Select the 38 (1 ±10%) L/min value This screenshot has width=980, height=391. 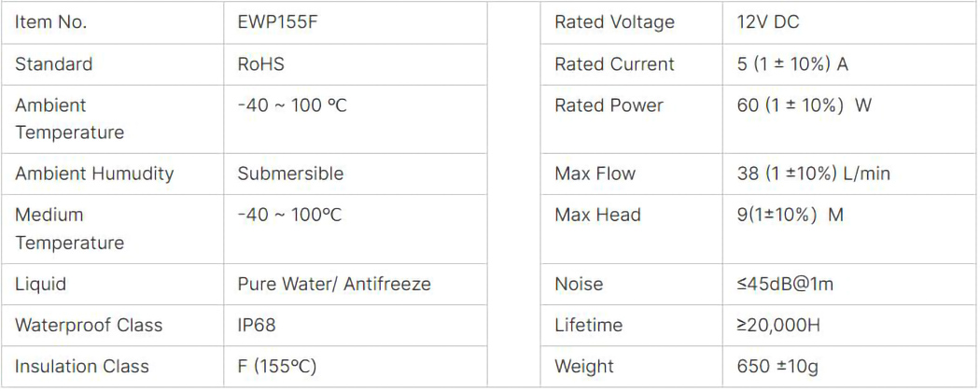click(813, 174)
